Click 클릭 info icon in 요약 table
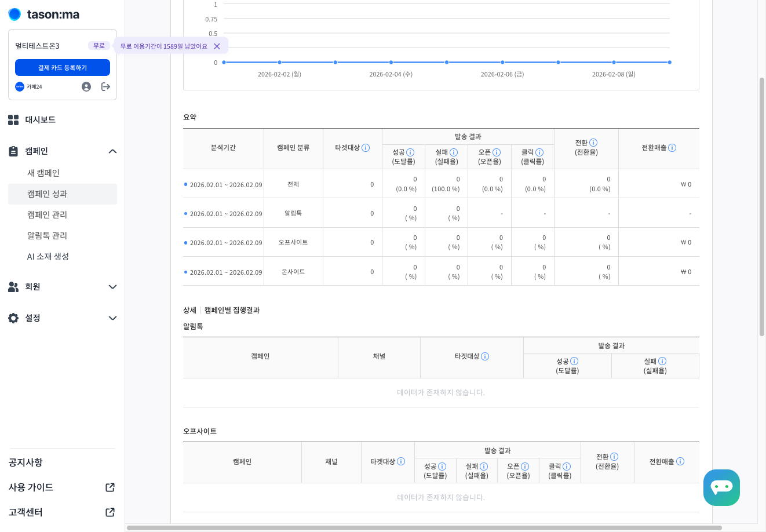766x532 pixels. (539, 152)
